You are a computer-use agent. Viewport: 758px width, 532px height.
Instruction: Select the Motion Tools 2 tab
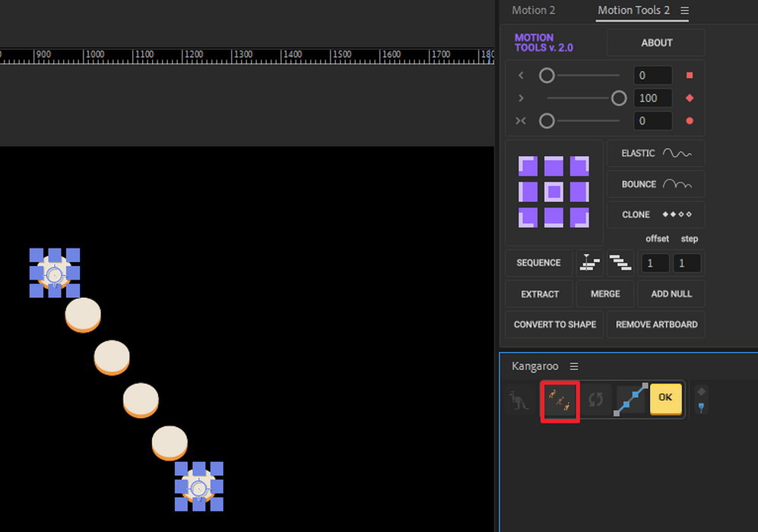633,11
